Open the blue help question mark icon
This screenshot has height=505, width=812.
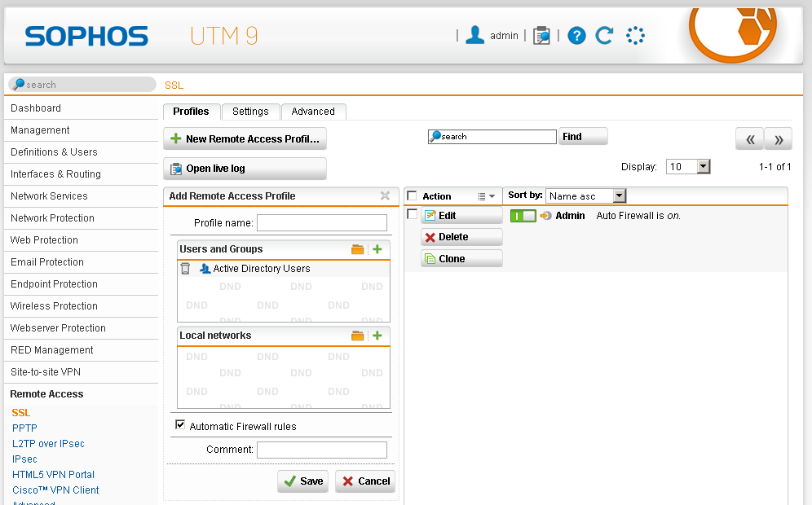tap(576, 36)
